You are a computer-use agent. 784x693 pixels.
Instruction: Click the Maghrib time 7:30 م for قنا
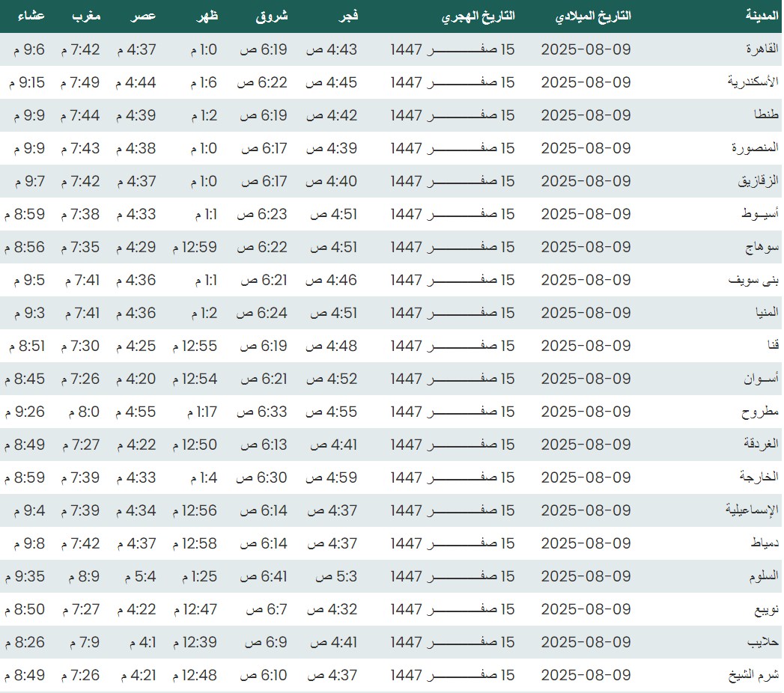point(82,346)
